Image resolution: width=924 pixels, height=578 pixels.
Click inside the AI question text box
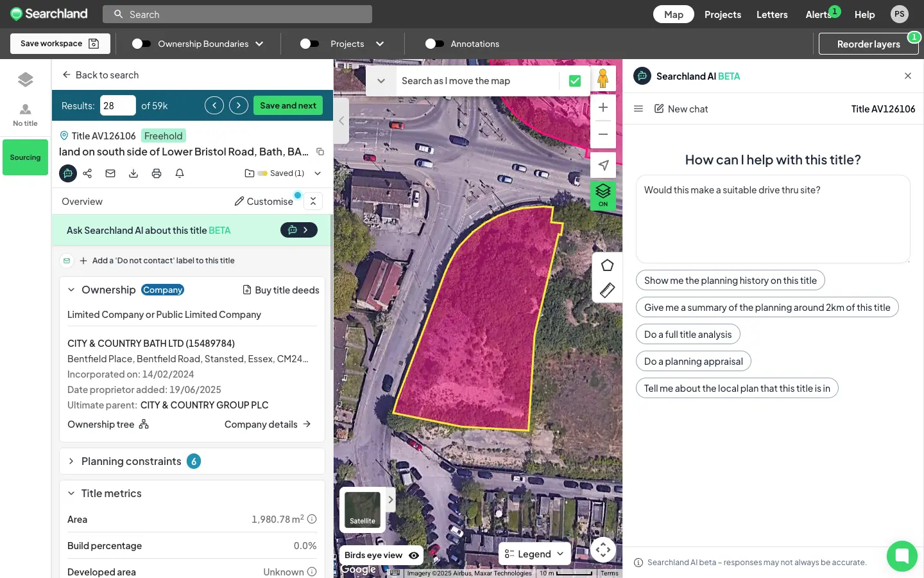click(x=773, y=218)
